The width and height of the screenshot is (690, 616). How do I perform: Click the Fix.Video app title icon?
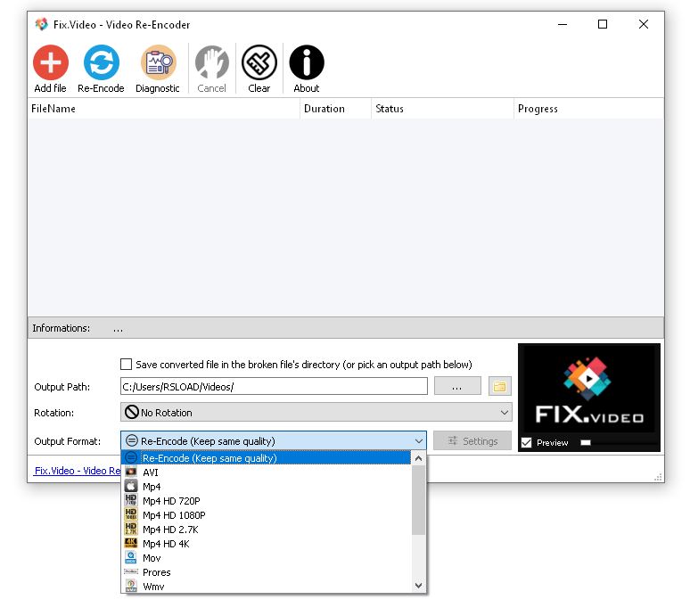[42, 24]
